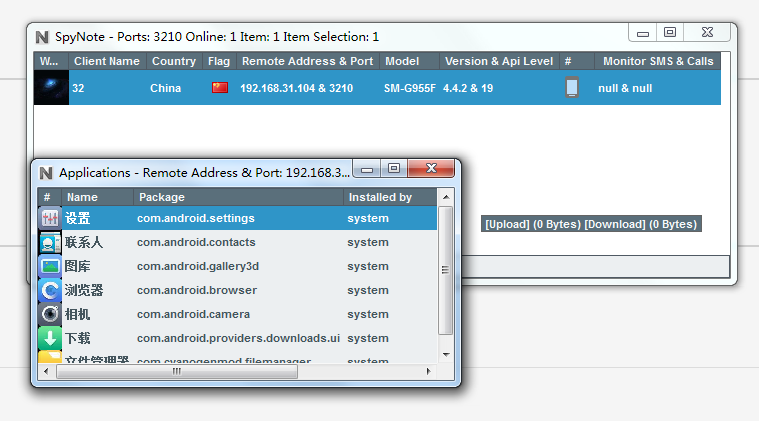Click the China flag icon in client row
The image size is (759, 421).
click(x=220, y=88)
